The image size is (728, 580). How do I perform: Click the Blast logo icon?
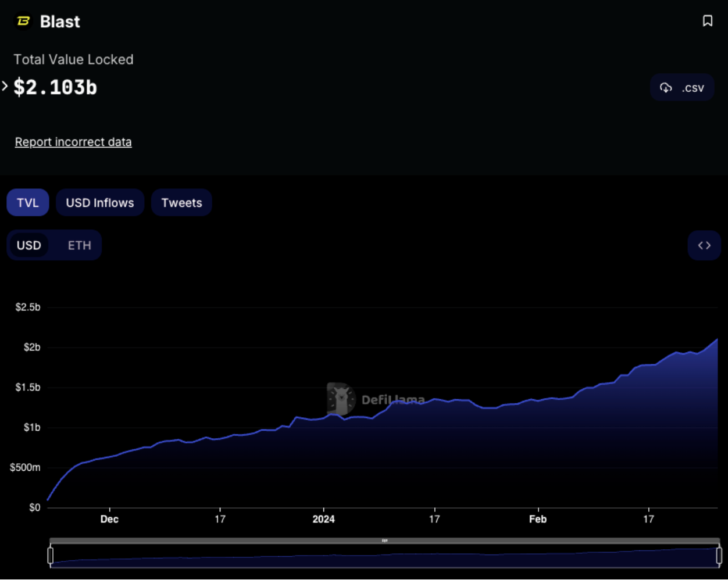23,21
